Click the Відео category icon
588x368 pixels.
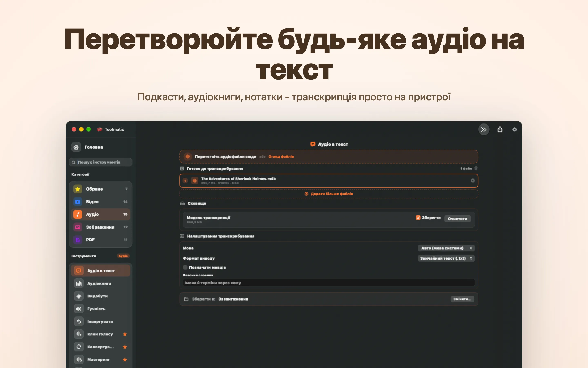click(78, 202)
